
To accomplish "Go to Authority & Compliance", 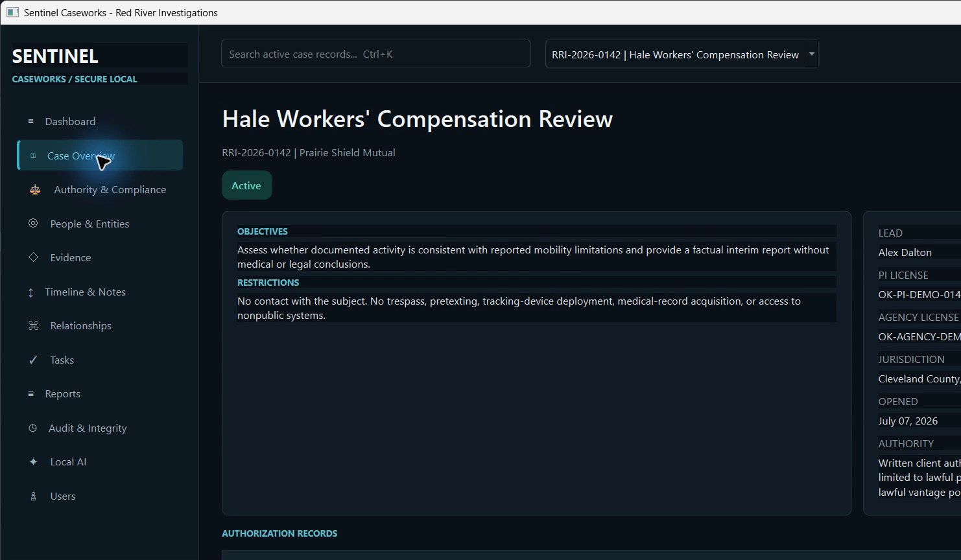I will point(100,189).
